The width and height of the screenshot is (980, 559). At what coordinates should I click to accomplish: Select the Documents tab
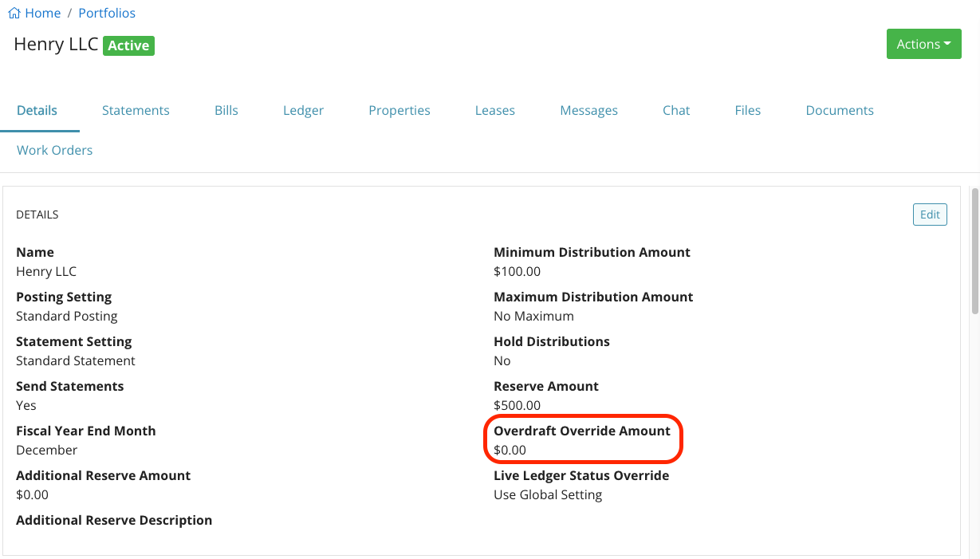(x=839, y=110)
